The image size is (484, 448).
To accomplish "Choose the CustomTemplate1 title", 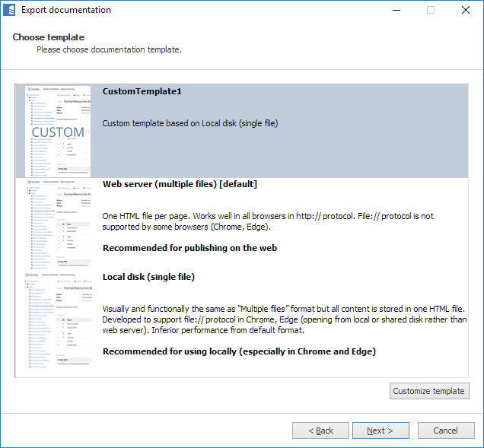I will [142, 91].
